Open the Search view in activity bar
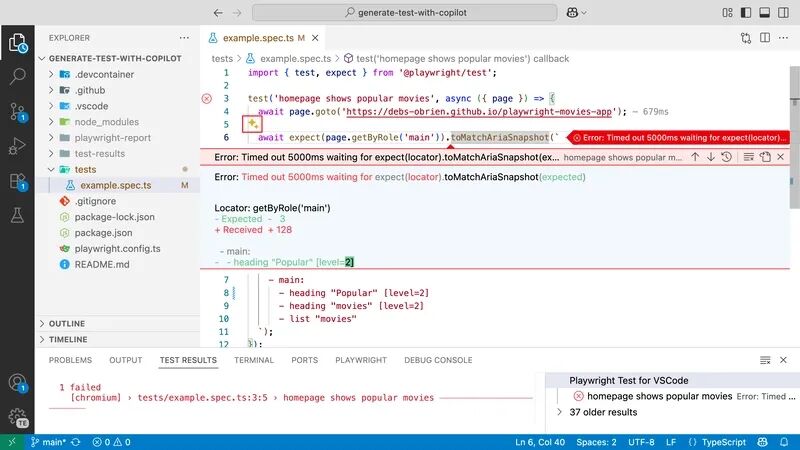This screenshot has height=450, width=800. tap(17, 77)
